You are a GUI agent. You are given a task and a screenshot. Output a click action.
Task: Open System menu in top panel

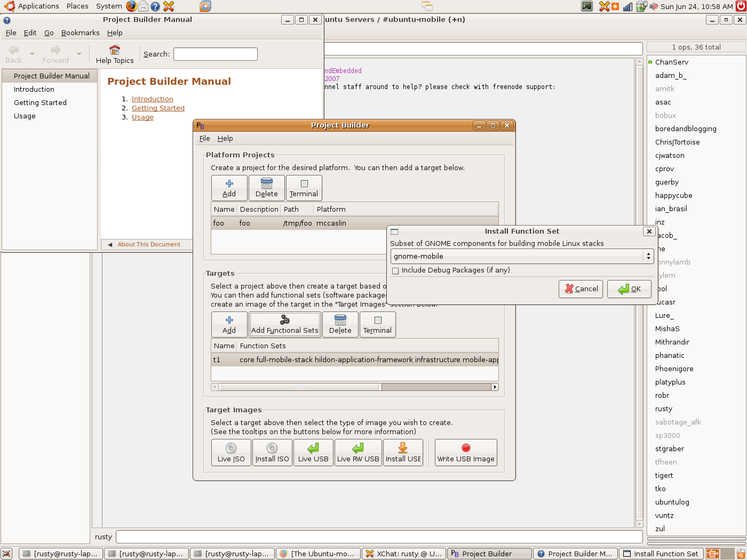[109, 6]
